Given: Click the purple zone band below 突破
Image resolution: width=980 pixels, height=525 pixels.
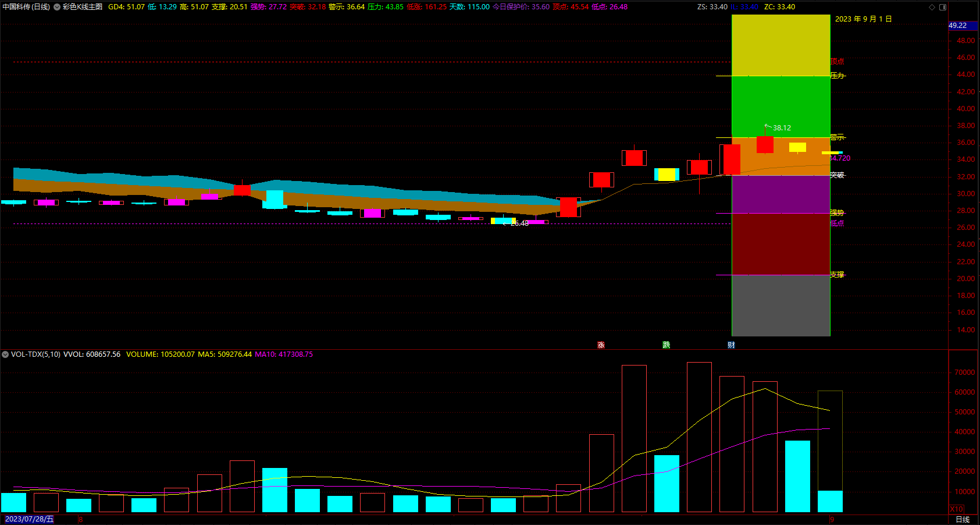Looking at the screenshot, I should click(x=781, y=194).
